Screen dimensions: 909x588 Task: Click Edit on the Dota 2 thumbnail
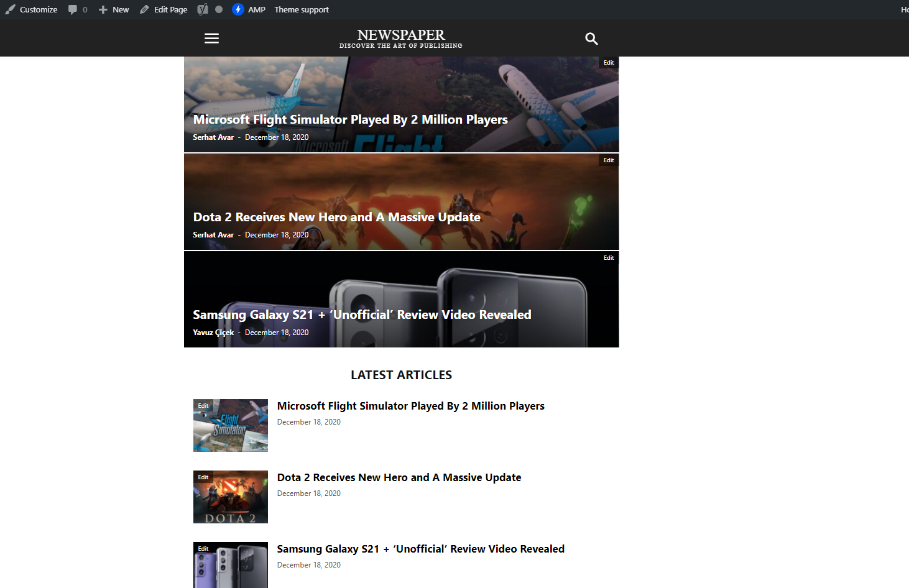pyautogui.click(x=203, y=477)
